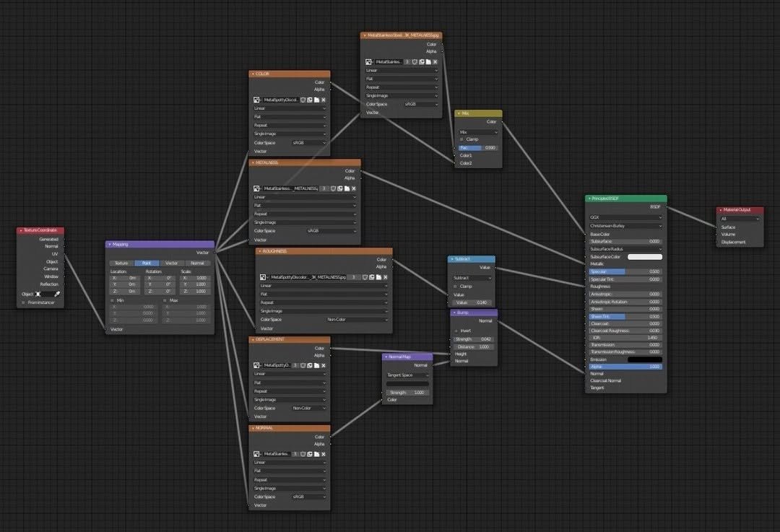
Task: Unlink the image in the COLOR node
Action: coord(324,100)
